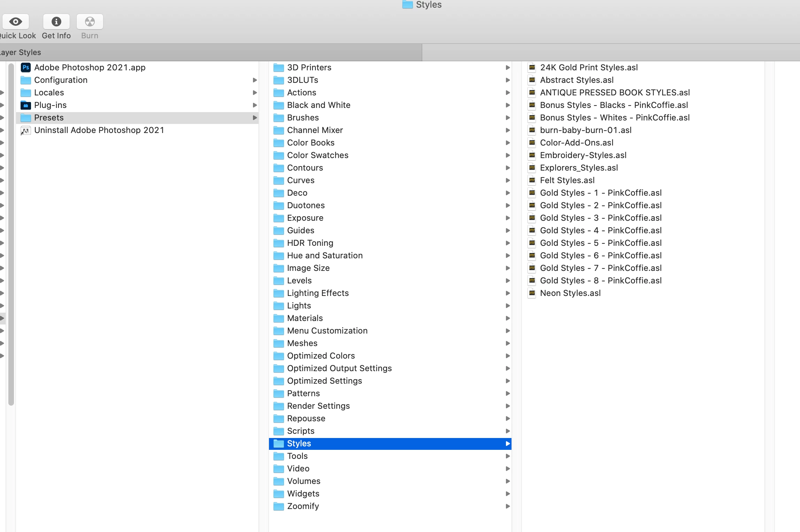Click the Plug-ins folder icon

26,105
